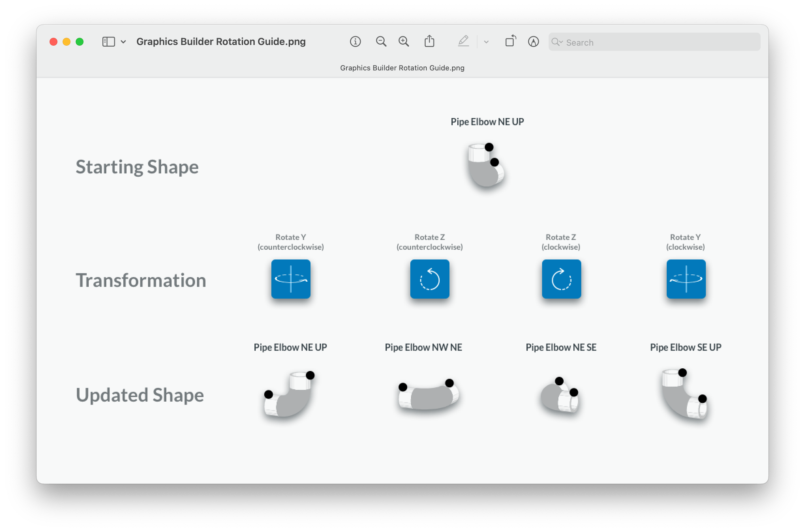Click the Rotate Z counterclockwise blue icon

point(430,279)
